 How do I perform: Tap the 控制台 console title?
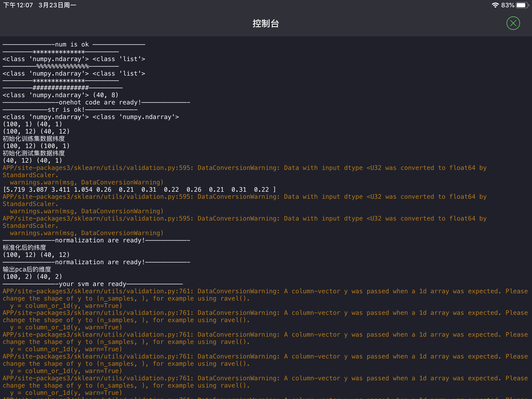(x=266, y=23)
